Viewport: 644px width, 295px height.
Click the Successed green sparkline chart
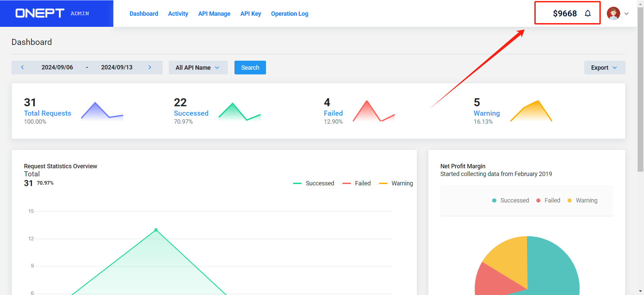239,112
